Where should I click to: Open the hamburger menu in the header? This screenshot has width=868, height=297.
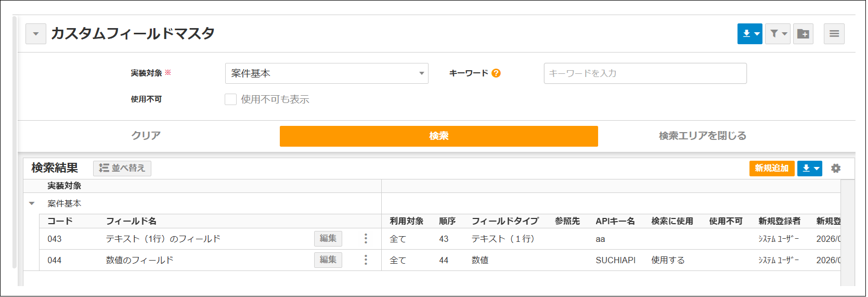[834, 34]
